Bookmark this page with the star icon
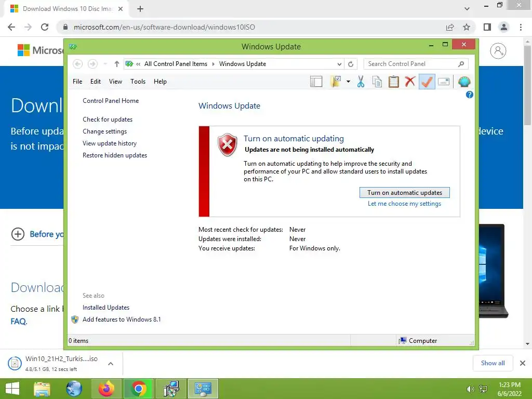Screen dimensions: 532x399 [467, 27]
